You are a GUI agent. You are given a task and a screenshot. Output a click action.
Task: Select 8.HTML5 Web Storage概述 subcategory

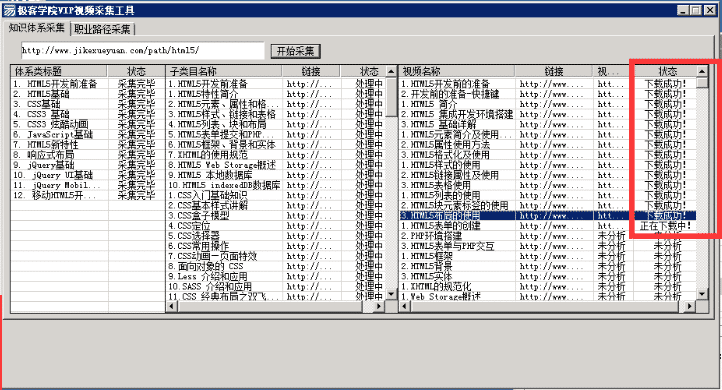tap(276, 165)
